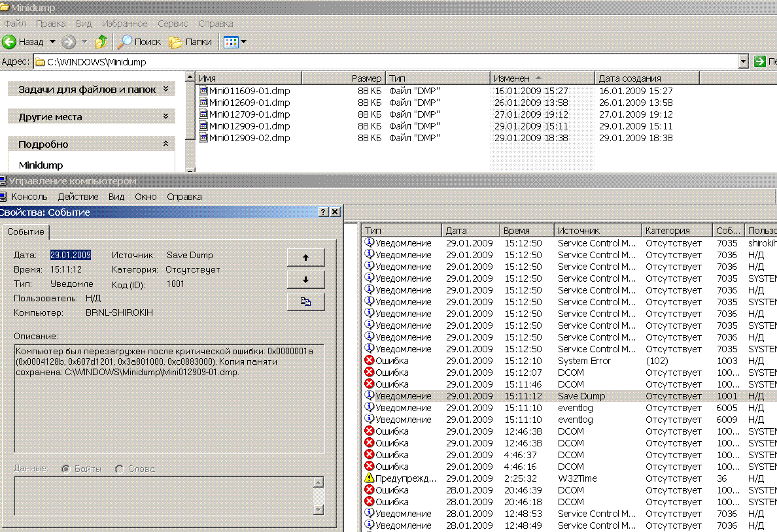Click the help question mark in event properties

pyautogui.click(x=323, y=212)
